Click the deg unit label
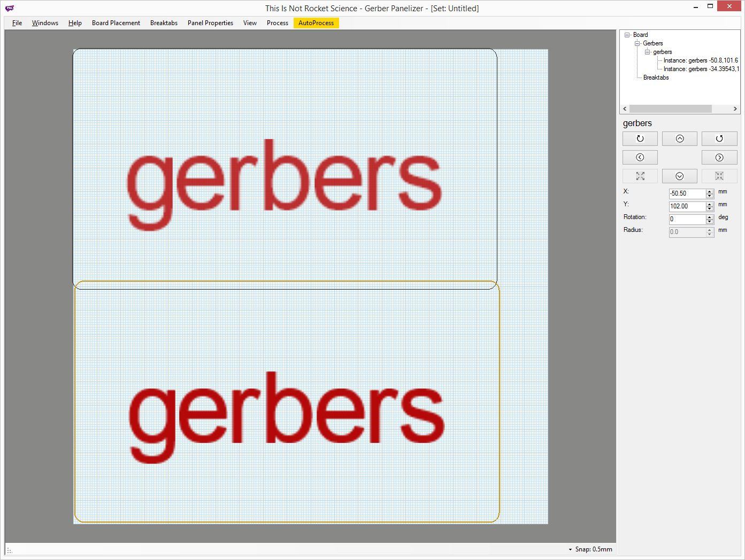Image resolution: width=745 pixels, height=560 pixels. point(723,217)
